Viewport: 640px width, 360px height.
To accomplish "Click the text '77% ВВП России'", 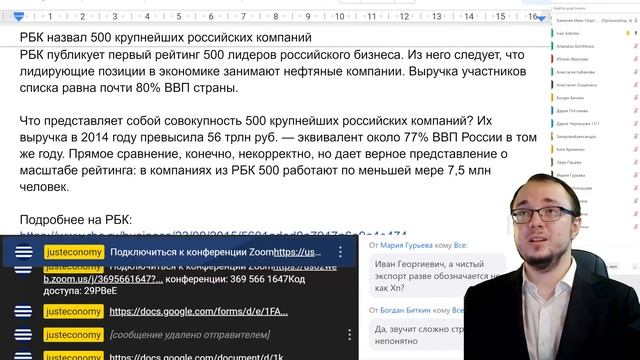I will point(454,138).
